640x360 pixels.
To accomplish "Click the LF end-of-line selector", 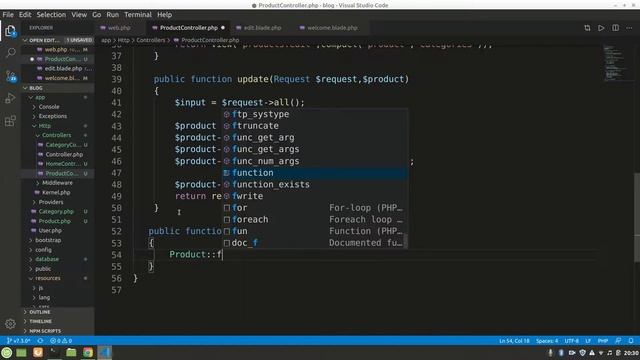I will [x=588, y=340].
